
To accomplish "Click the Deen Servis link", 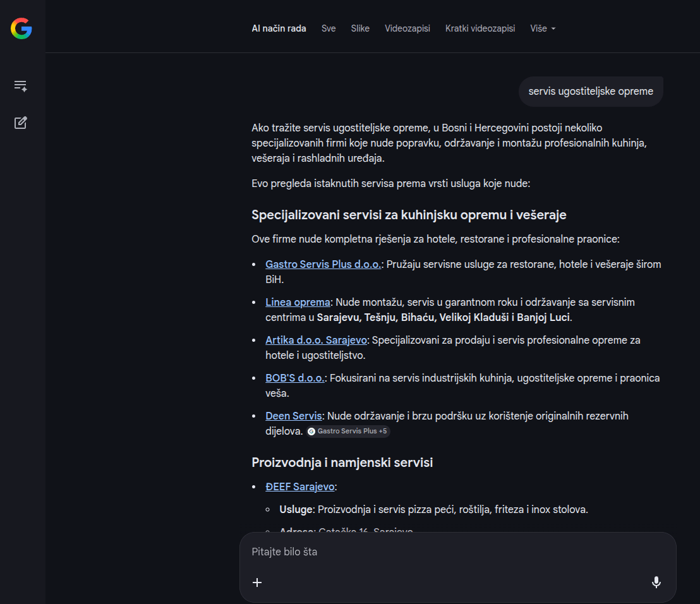I will pyautogui.click(x=293, y=416).
